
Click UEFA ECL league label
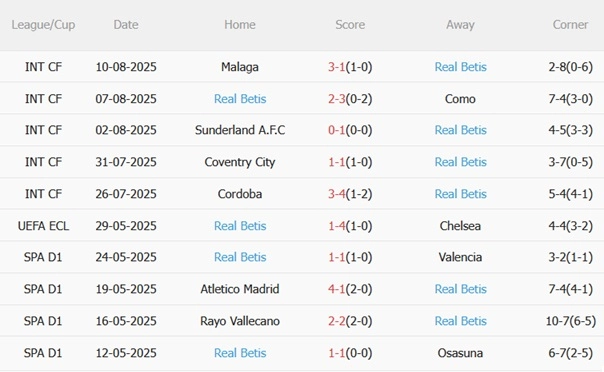click(43, 226)
